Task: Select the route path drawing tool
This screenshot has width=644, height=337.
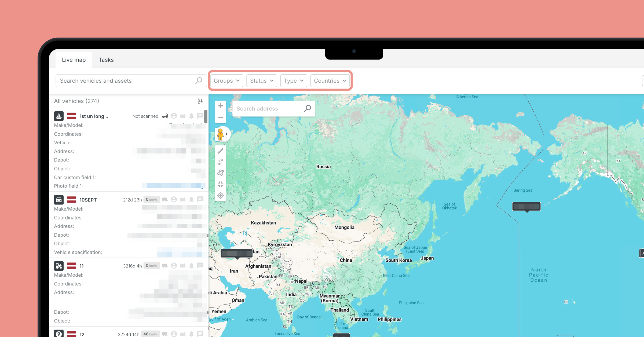Action: (x=220, y=162)
